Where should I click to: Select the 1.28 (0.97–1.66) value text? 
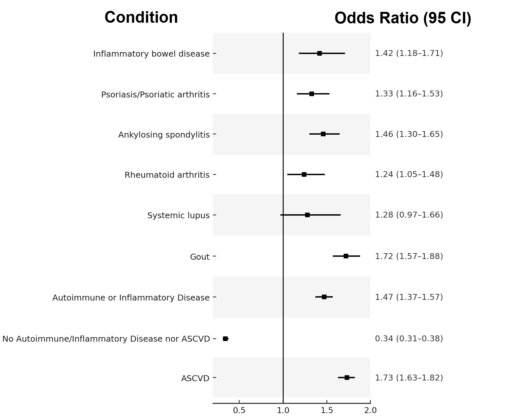pos(409,215)
